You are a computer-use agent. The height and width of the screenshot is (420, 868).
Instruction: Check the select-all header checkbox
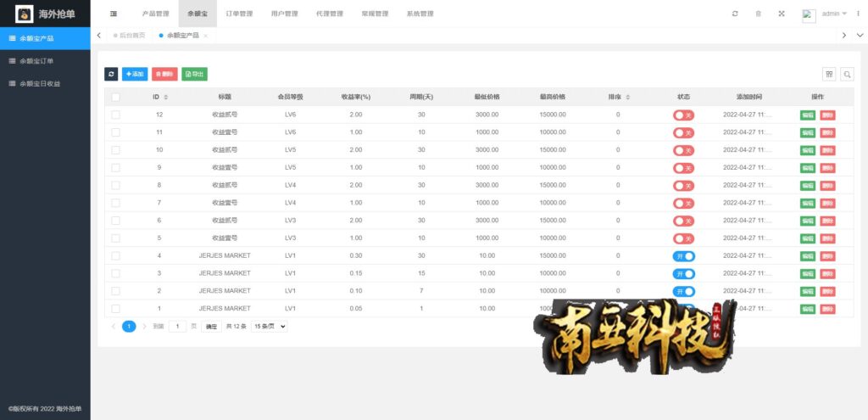point(115,97)
